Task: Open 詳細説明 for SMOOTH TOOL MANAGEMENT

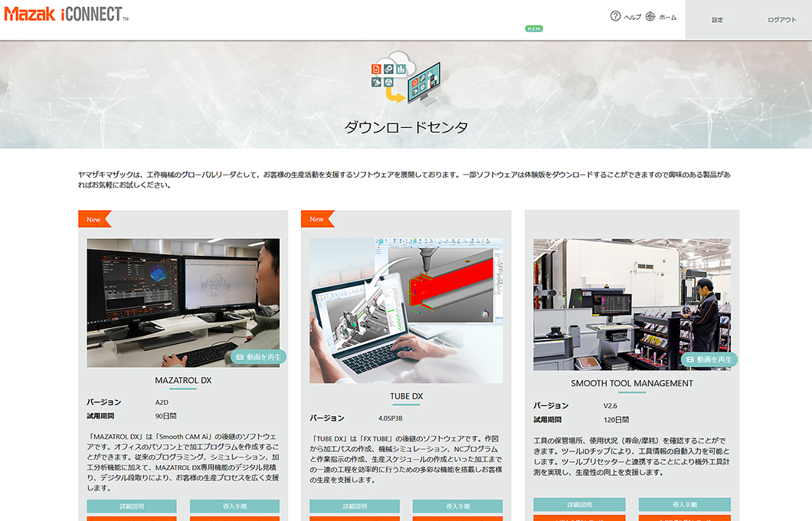Action: [x=579, y=504]
